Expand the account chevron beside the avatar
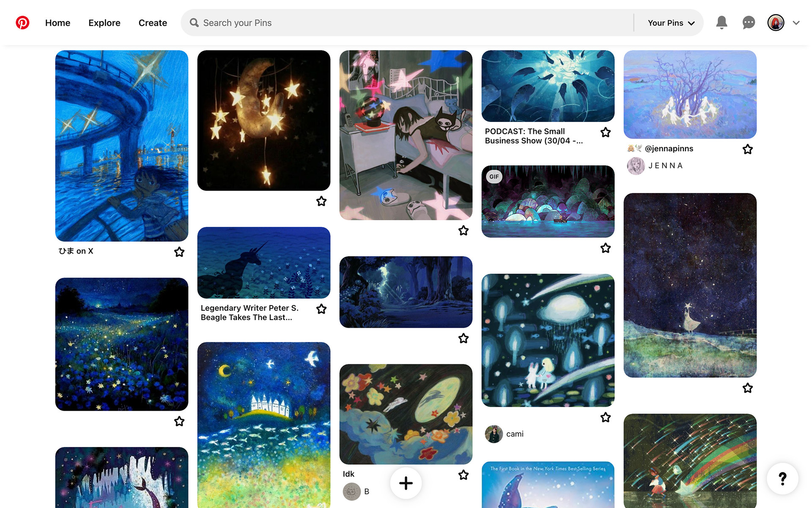The width and height of the screenshot is (812, 508). pos(796,23)
